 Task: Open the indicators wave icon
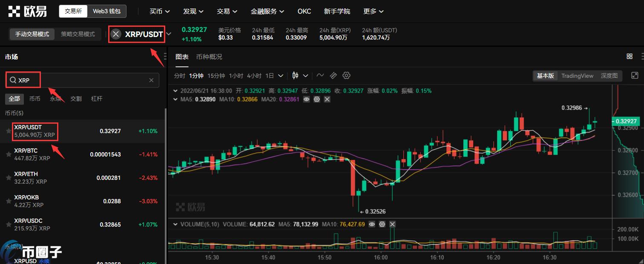320,76
